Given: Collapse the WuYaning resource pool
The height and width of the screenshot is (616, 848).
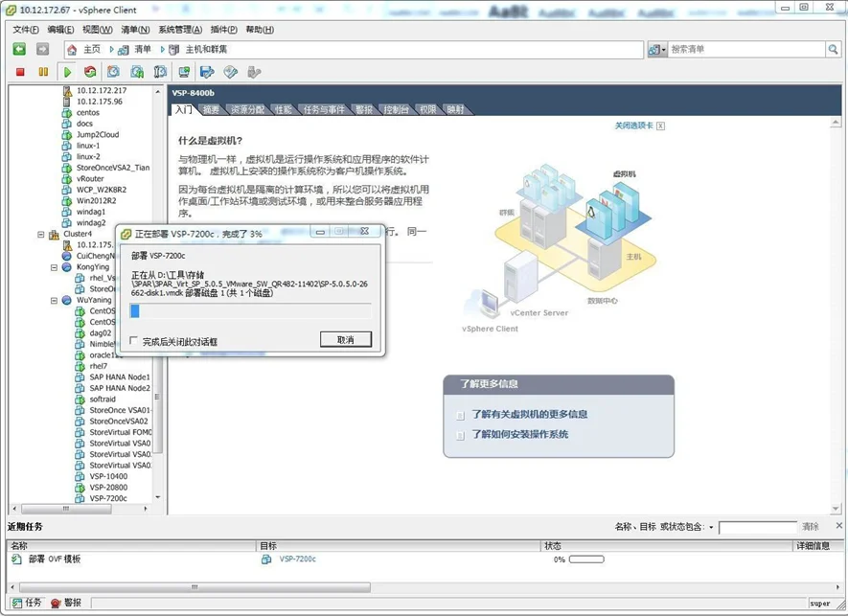Looking at the screenshot, I should click(x=54, y=300).
